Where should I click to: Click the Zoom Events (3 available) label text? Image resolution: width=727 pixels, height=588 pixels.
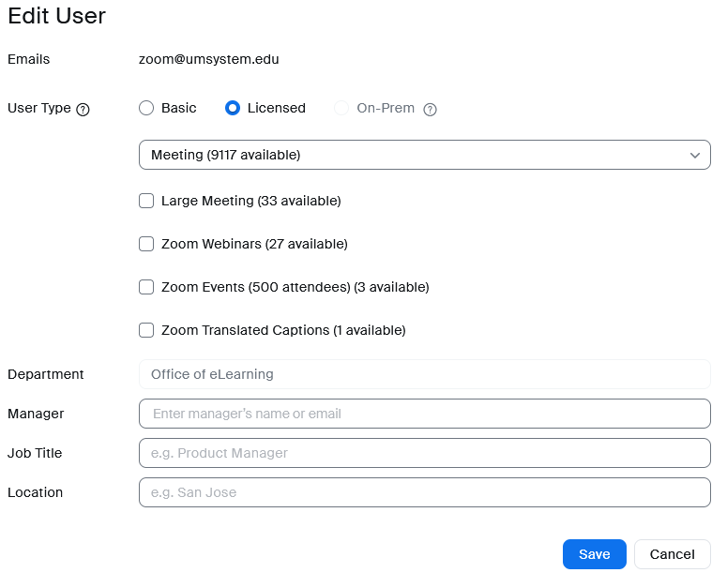coord(295,287)
